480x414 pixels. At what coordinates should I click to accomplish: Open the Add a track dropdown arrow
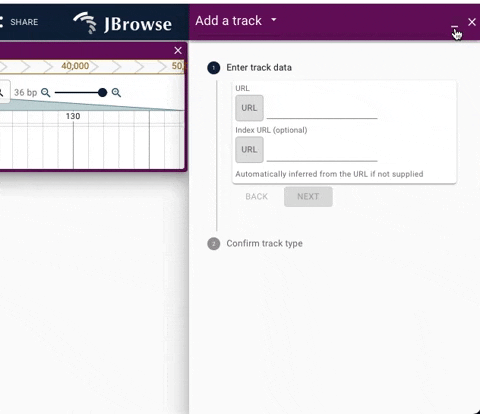pos(274,20)
